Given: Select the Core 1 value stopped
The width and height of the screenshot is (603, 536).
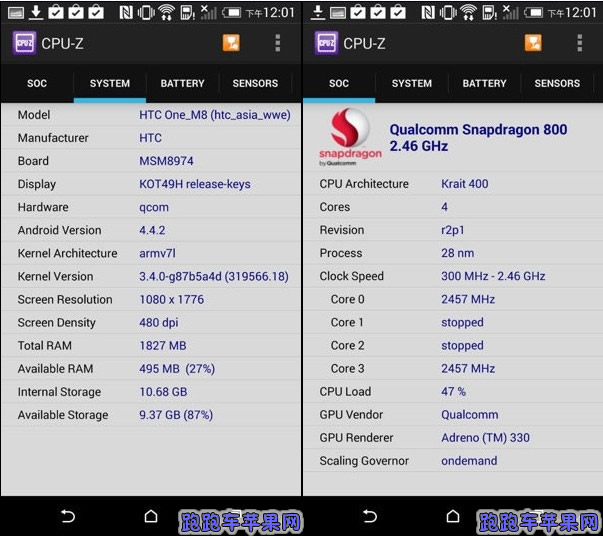Looking at the screenshot, I should [462, 322].
